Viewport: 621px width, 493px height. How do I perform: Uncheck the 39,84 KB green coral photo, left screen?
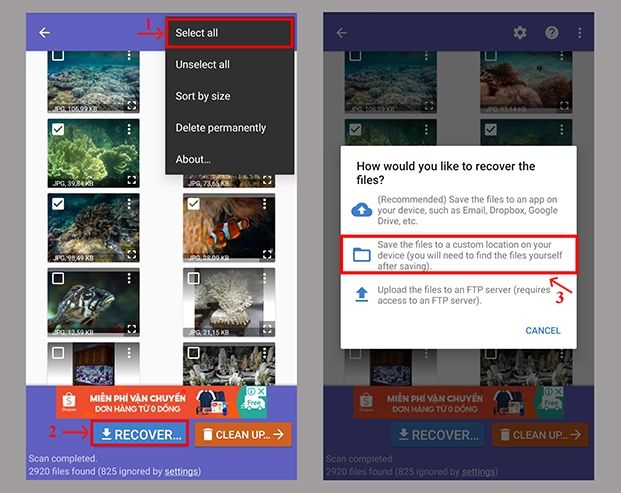[x=58, y=129]
